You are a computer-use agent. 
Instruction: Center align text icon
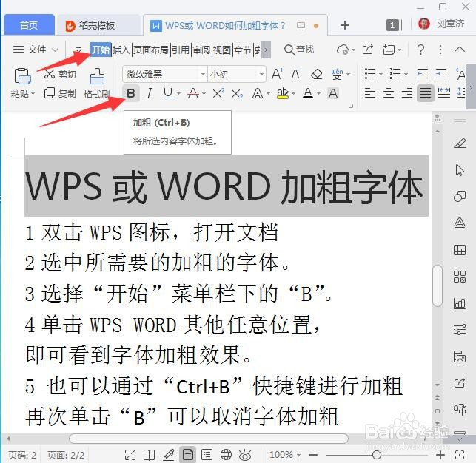(x=388, y=92)
